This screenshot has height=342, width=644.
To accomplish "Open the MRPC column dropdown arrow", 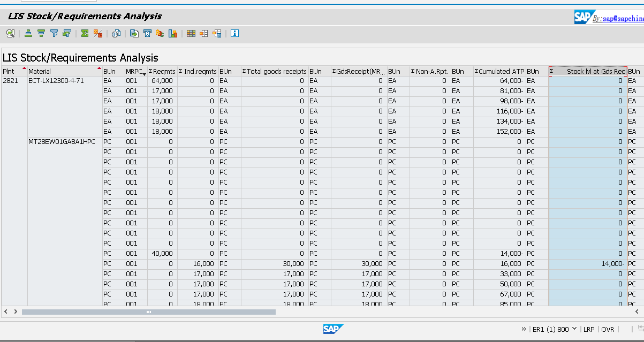I will (143, 72).
